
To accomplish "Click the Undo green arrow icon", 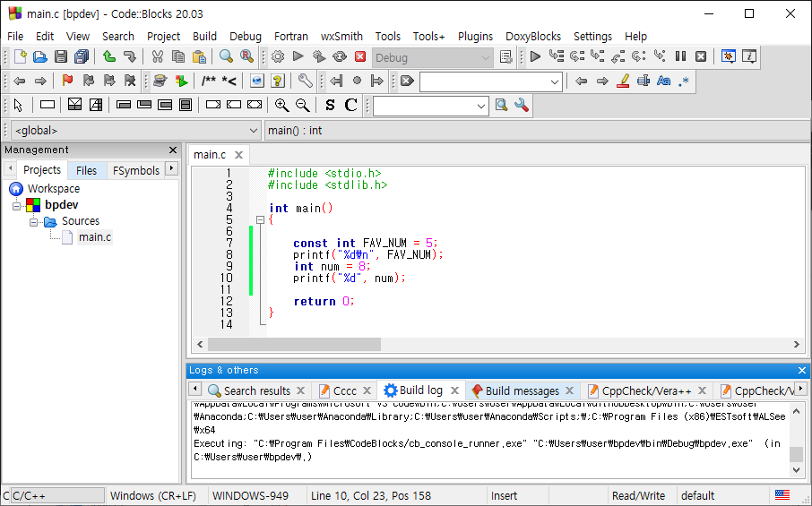I will click(109, 56).
